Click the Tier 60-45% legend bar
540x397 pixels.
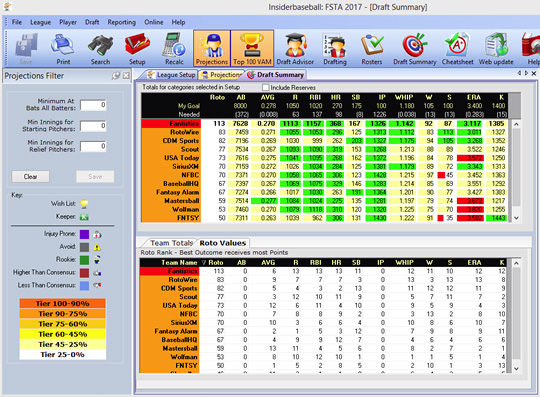(x=63, y=334)
